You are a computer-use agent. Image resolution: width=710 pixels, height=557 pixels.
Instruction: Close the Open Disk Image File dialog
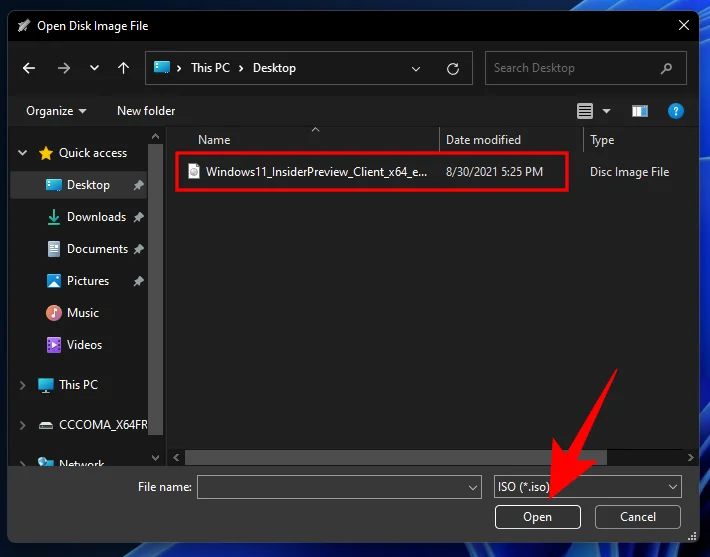684,25
